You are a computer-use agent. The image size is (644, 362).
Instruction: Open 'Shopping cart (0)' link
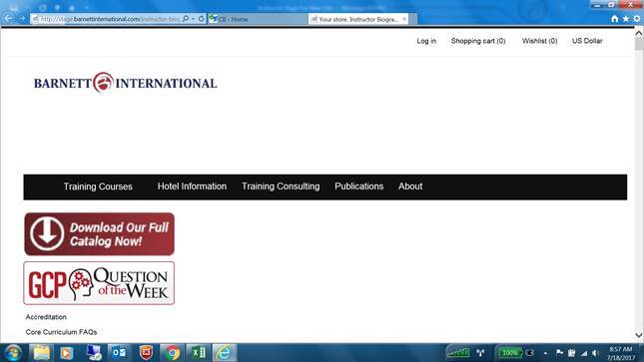[x=478, y=41]
